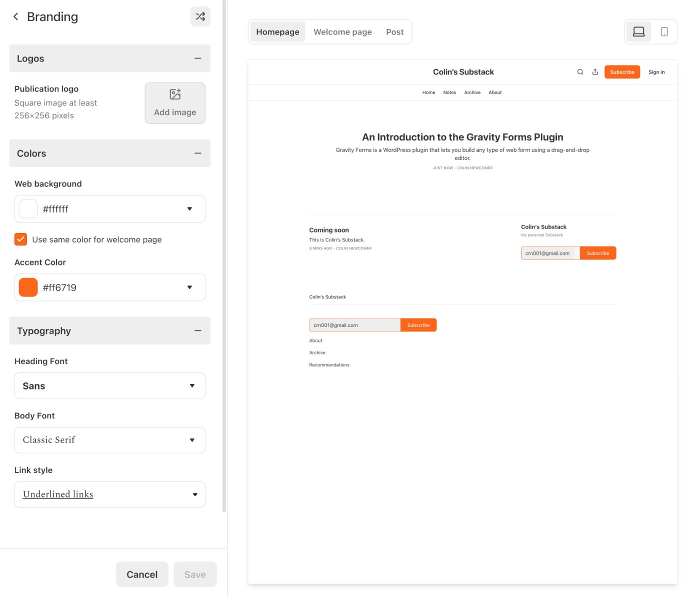Go back using the Branding back arrow
This screenshot has width=700, height=597.
16,16
